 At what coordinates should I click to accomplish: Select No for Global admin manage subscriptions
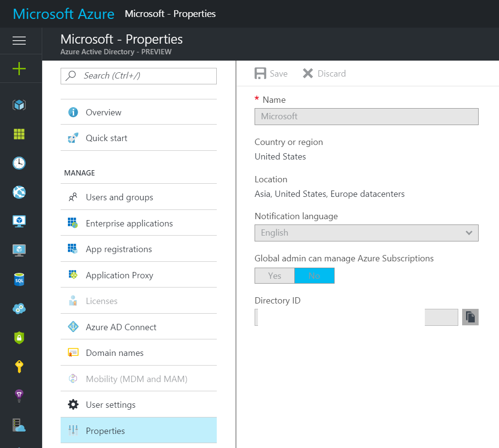pos(314,275)
